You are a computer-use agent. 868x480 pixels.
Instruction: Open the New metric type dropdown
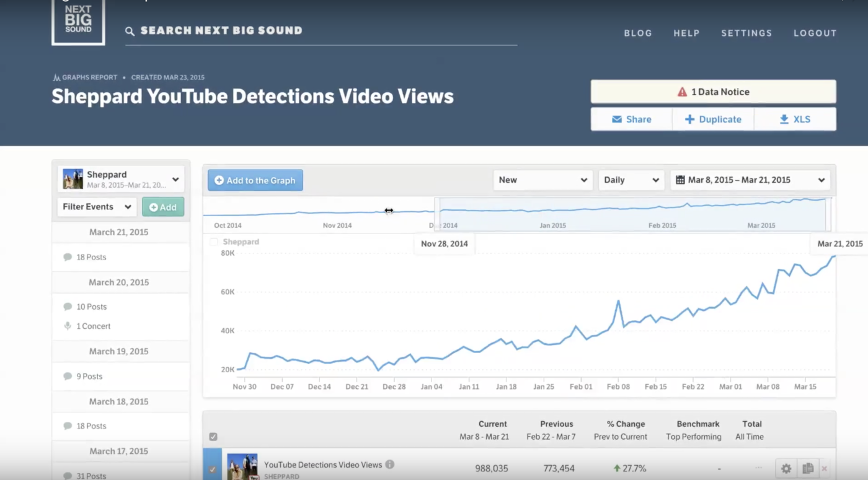543,180
